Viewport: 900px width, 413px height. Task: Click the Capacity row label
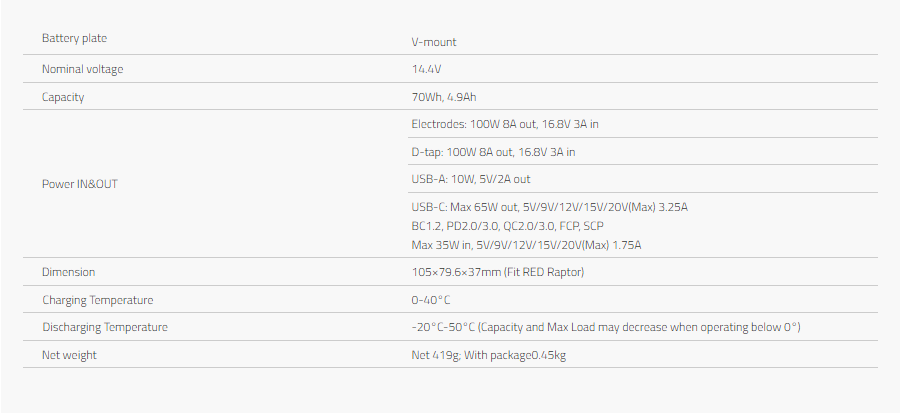[x=63, y=97]
